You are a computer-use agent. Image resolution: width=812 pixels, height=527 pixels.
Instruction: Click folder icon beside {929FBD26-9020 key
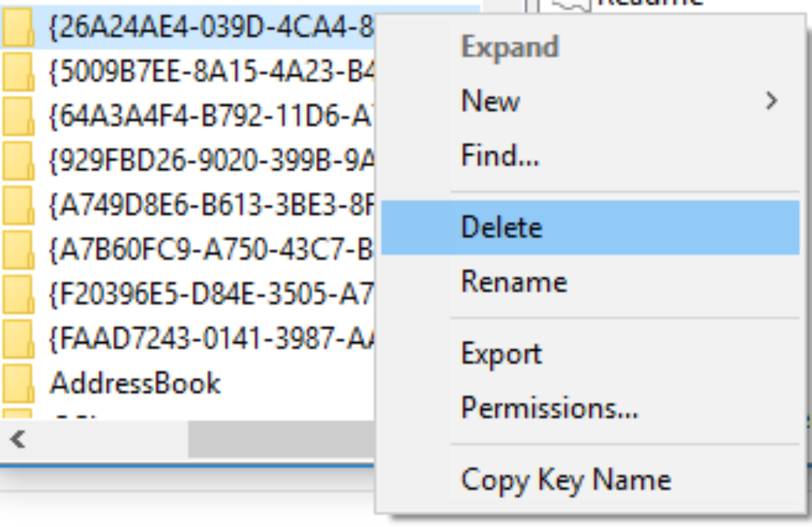[x=18, y=160]
